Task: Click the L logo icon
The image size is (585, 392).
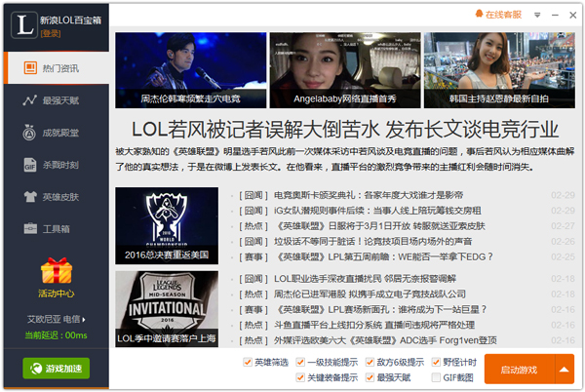Action: (24, 25)
